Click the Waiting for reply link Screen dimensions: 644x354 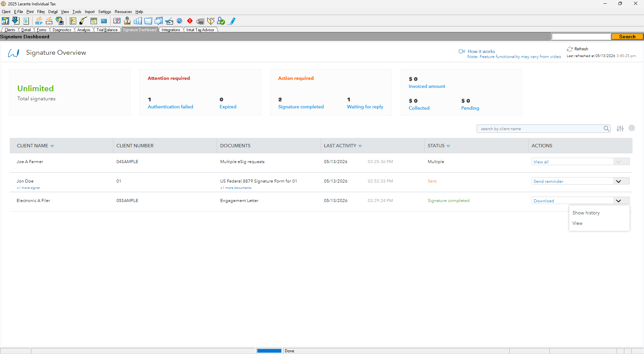pyautogui.click(x=365, y=107)
